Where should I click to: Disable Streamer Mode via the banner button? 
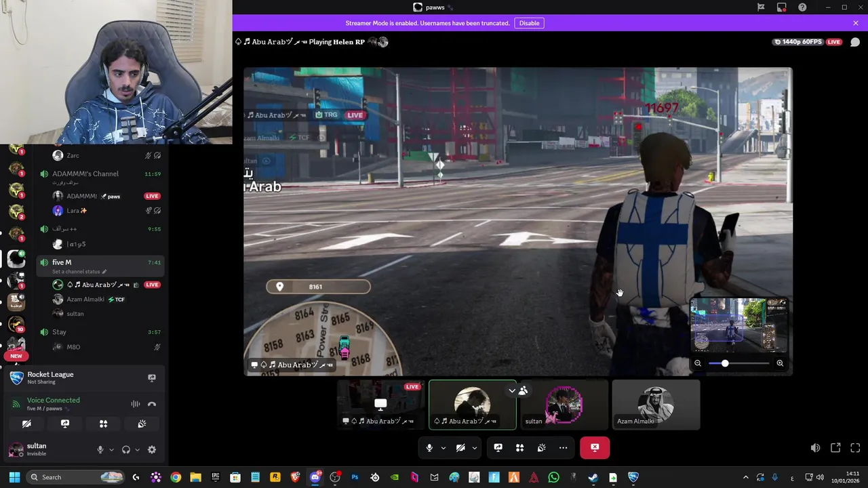tap(529, 23)
